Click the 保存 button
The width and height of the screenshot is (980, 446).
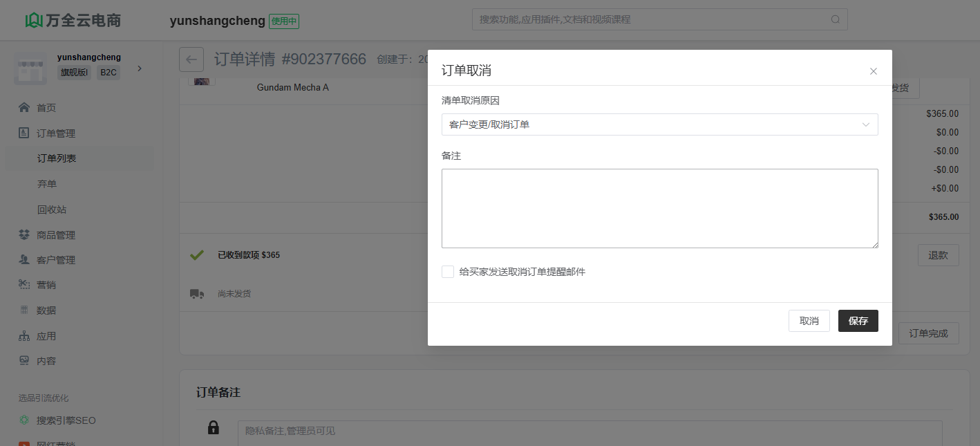(x=858, y=321)
